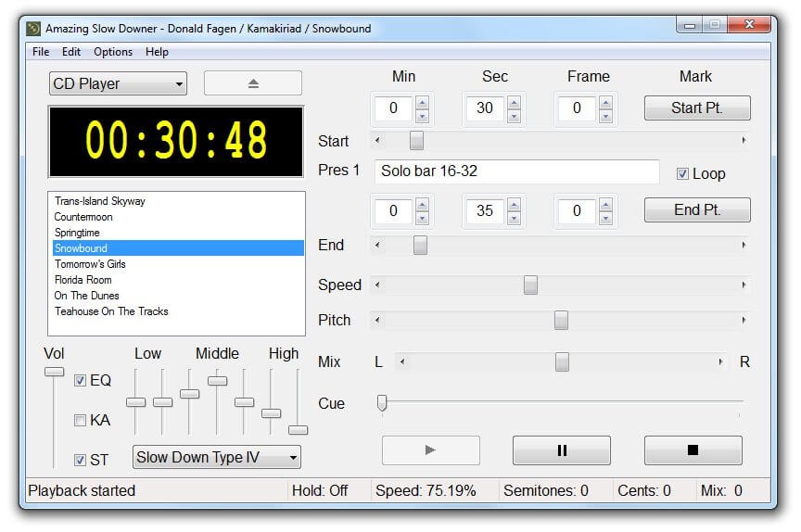
Task: Click the Start Pt. mark button
Action: point(696,108)
